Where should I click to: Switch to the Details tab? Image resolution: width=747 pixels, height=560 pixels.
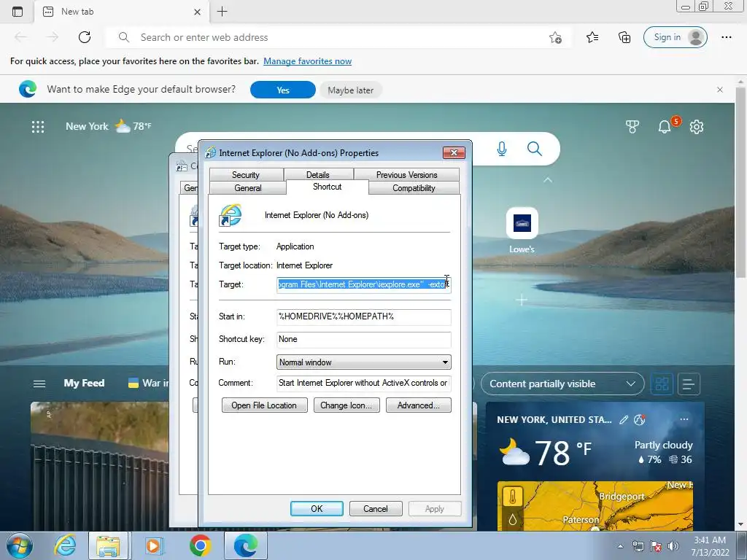click(318, 175)
